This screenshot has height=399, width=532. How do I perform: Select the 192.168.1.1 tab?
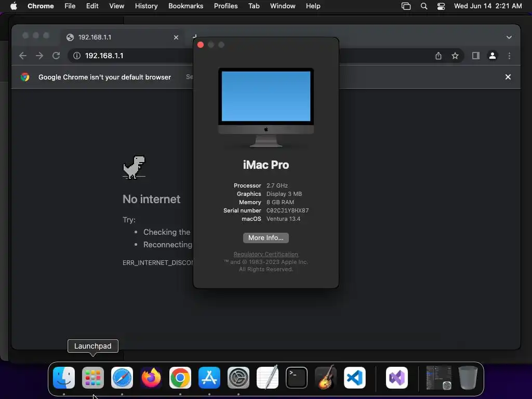tap(123, 37)
